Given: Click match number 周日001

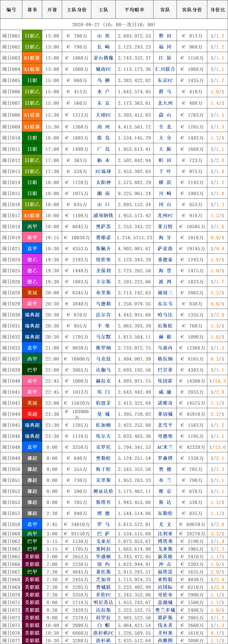Looking at the screenshot, I should click(11, 36).
